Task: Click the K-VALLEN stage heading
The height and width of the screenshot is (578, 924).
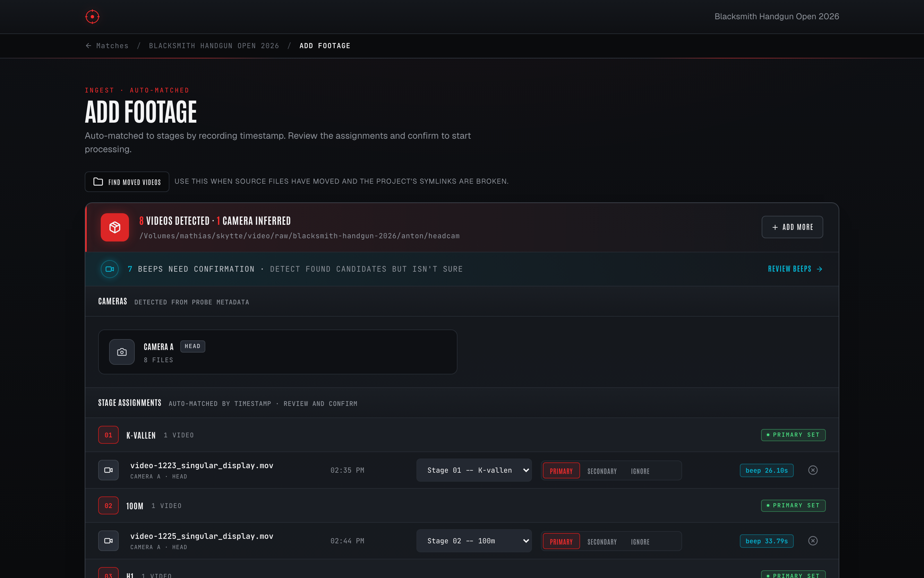Action: point(141,435)
